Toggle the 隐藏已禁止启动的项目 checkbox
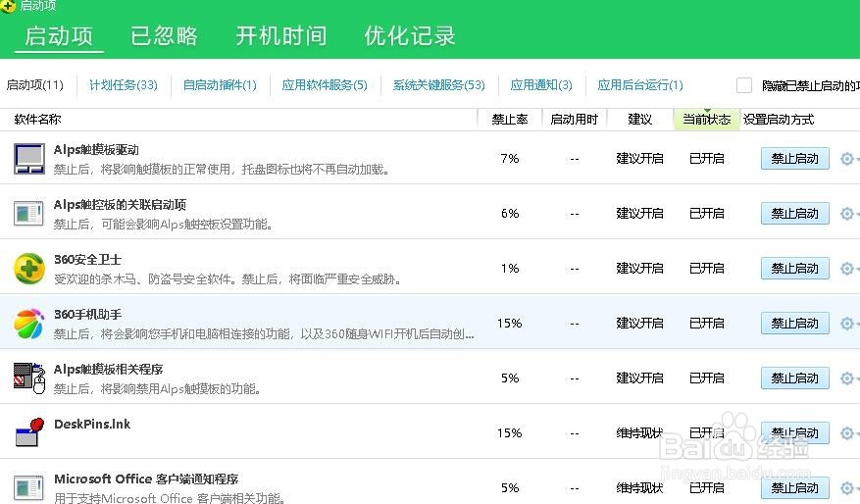 (744, 85)
